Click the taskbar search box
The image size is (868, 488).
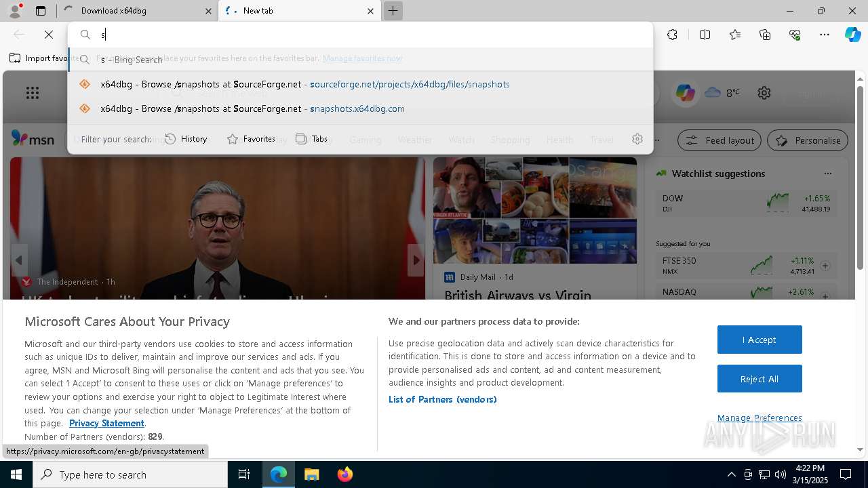(x=130, y=474)
